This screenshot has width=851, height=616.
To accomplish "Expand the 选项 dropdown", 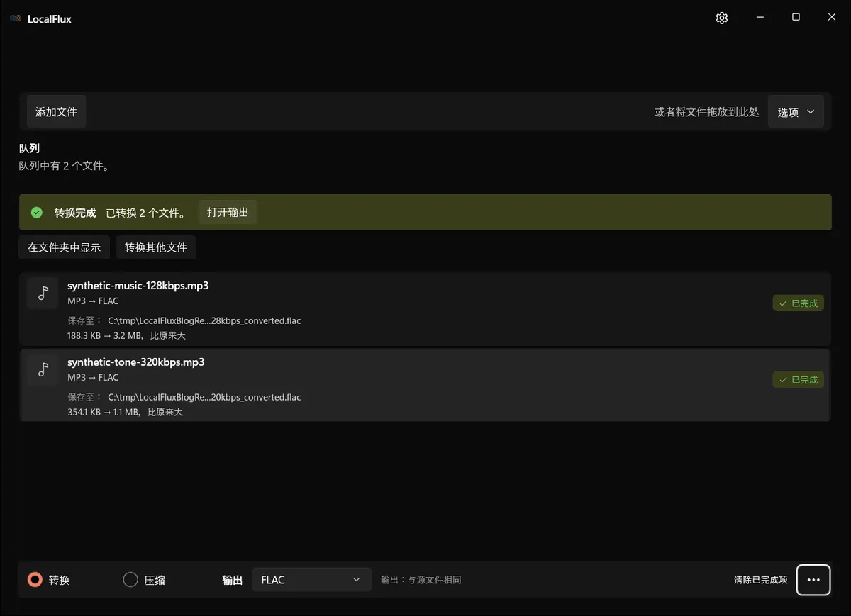I will pos(796,112).
